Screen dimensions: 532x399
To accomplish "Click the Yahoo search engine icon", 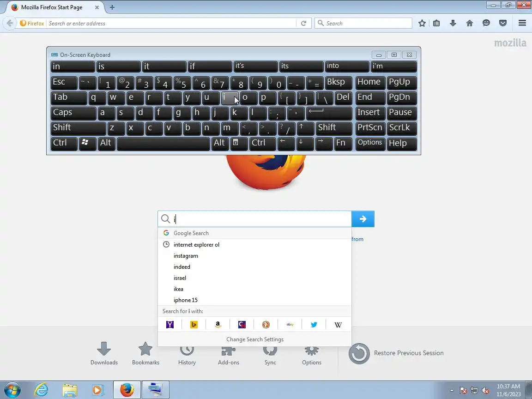I will (x=170, y=325).
